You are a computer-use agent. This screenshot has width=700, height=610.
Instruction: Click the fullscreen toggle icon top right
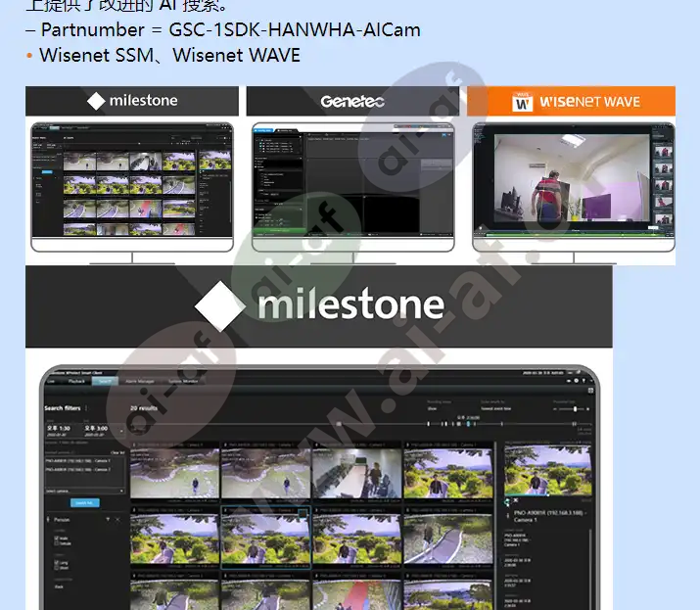click(590, 391)
